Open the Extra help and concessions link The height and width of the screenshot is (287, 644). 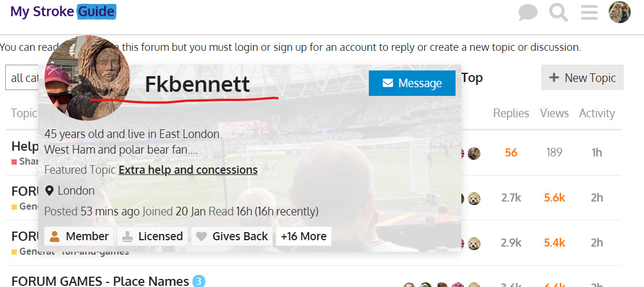click(x=188, y=170)
